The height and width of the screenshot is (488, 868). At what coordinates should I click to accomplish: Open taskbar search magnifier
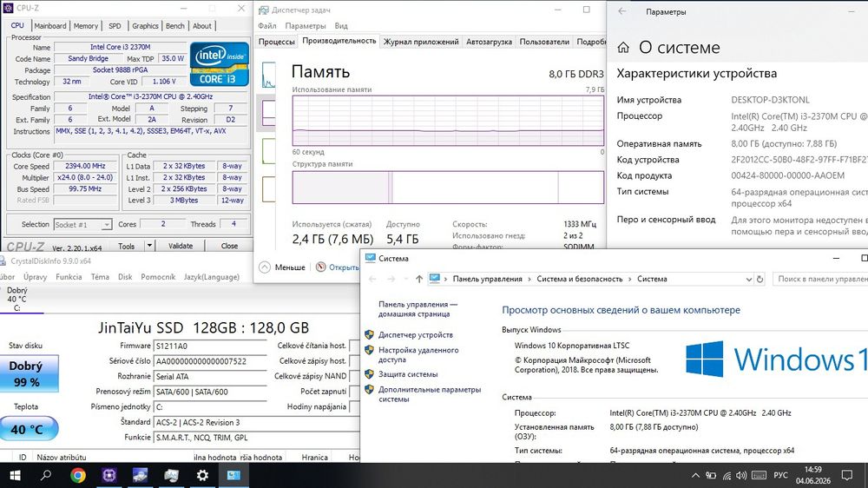46,475
